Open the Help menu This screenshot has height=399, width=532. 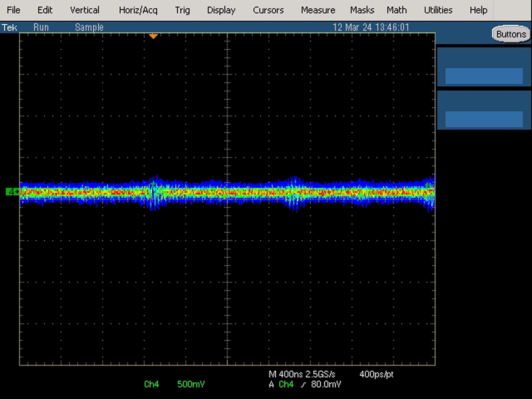coord(478,10)
